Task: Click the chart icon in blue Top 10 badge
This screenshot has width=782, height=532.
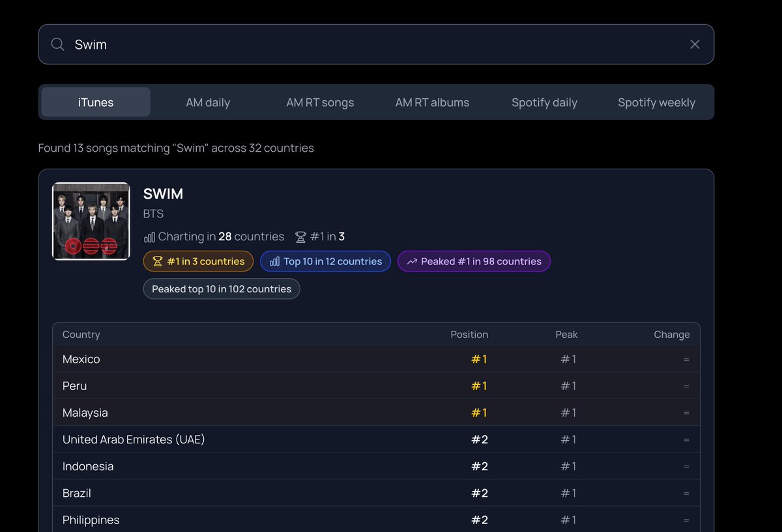Action: (x=274, y=261)
